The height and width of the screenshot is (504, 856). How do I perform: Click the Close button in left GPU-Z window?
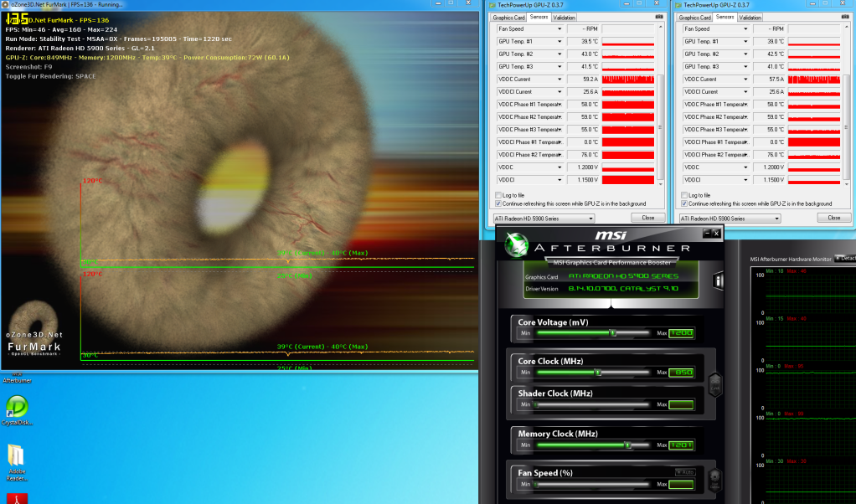click(x=648, y=218)
